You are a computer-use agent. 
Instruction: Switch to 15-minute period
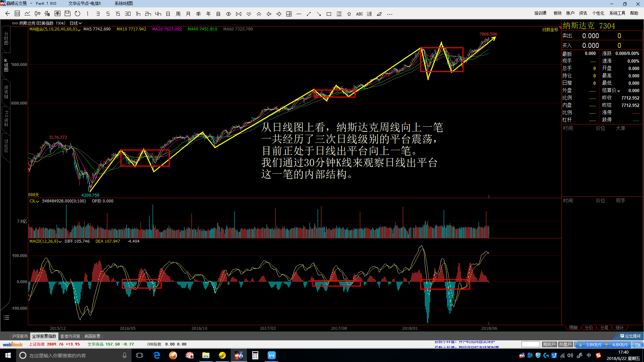click(118, 14)
